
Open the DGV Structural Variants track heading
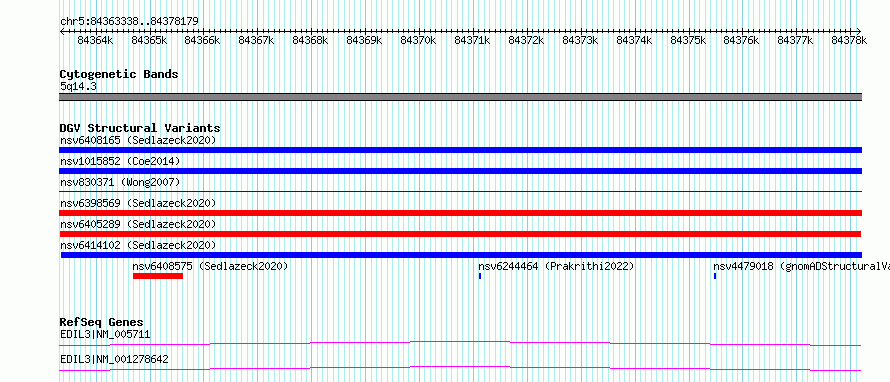pos(140,128)
